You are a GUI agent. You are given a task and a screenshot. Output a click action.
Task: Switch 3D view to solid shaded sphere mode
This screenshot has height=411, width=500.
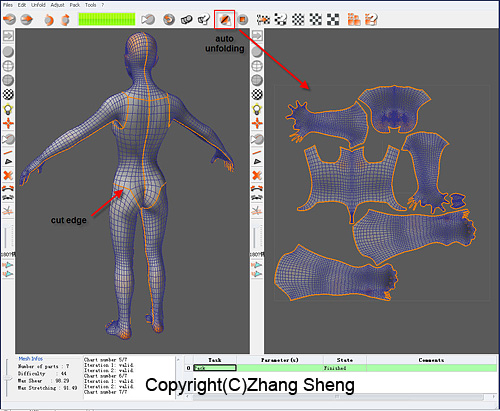8,52
